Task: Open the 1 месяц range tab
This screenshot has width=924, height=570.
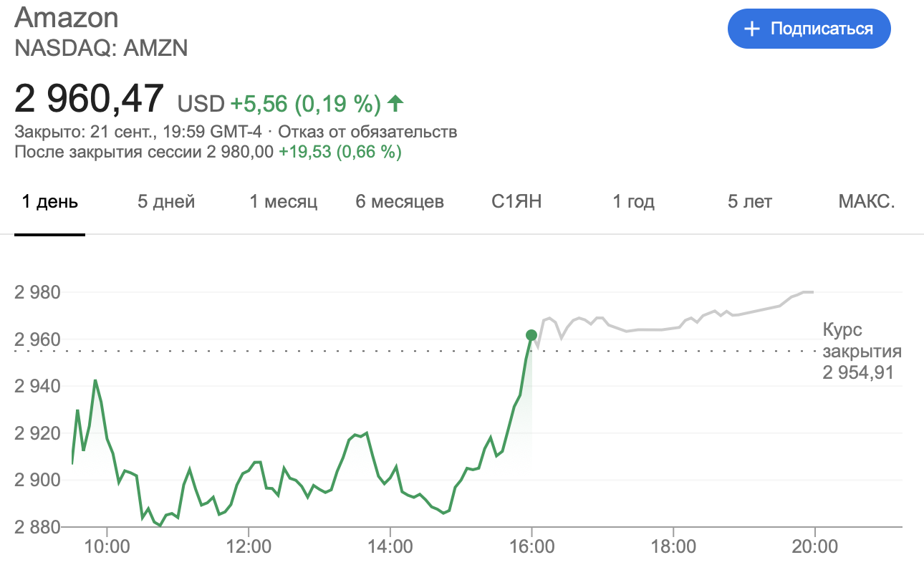Action: click(284, 202)
